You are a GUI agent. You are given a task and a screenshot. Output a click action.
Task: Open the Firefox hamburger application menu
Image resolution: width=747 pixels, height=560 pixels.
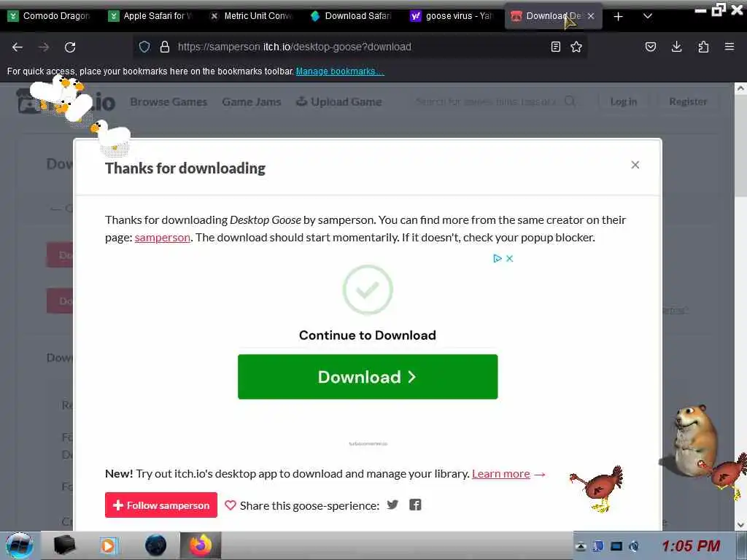point(729,47)
